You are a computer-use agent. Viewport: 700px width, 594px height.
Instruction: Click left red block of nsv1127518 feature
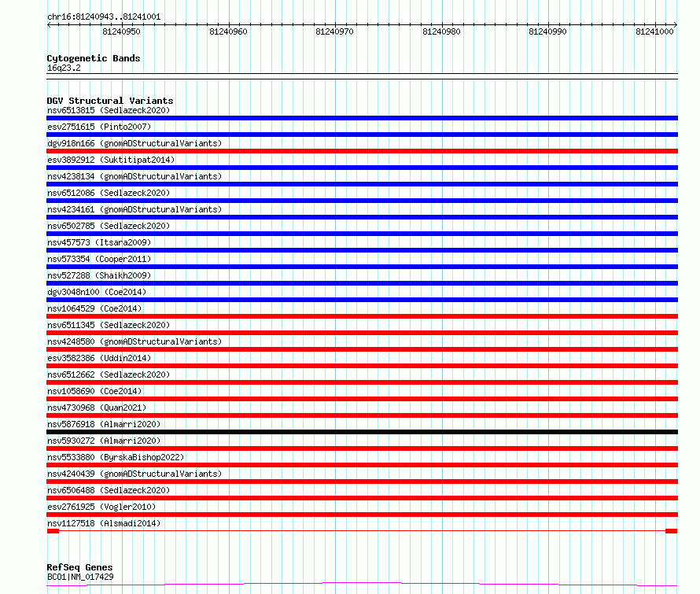click(x=53, y=531)
